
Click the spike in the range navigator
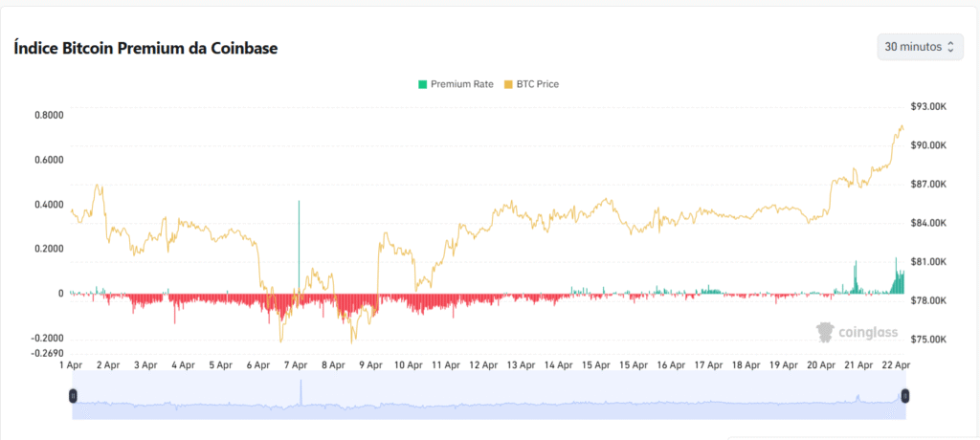[301, 390]
